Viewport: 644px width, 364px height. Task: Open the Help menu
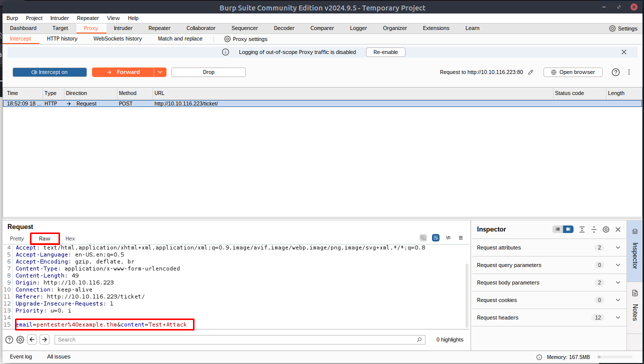pos(133,18)
